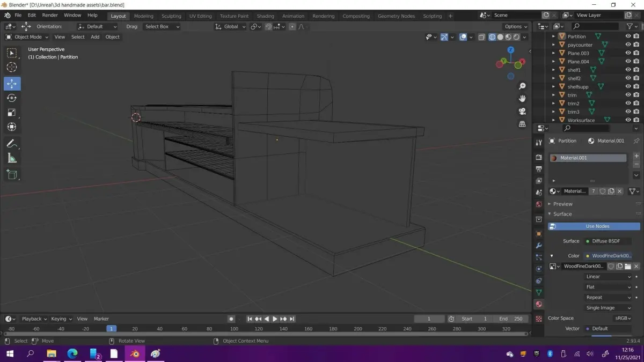This screenshot has width=644, height=362.
Task: Select the Measure tool
Action: [12, 158]
